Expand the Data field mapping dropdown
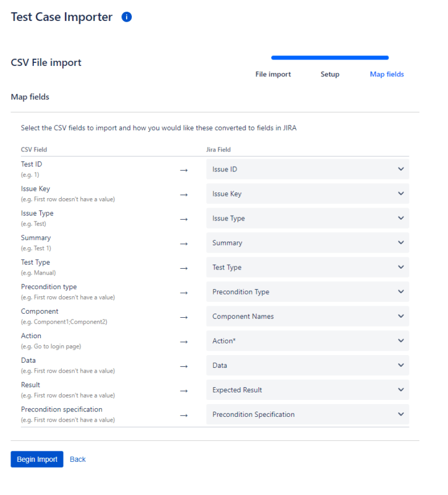The width and height of the screenshot is (448, 495). coord(308,365)
